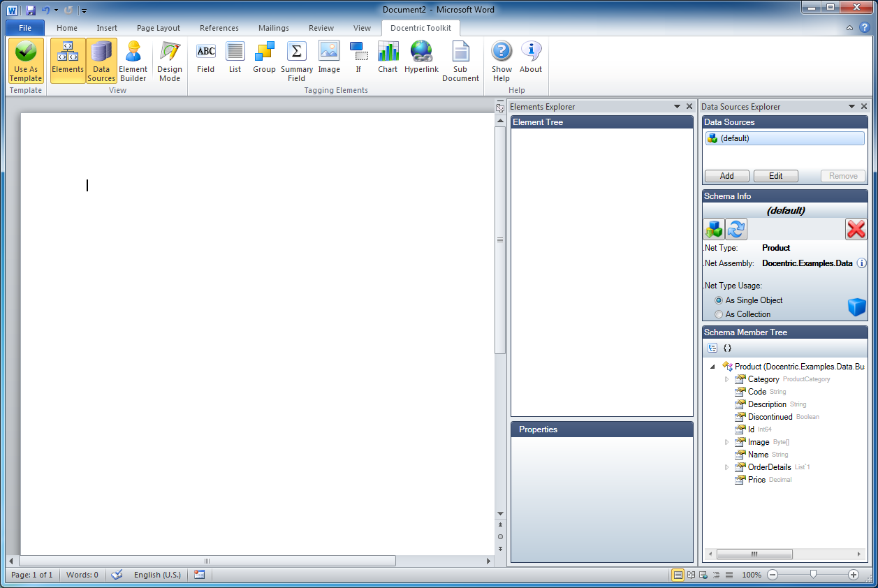Viewport: 878px width, 588px height.
Task: Show .Net Assembly info icon
Action: pyautogui.click(x=861, y=263)
